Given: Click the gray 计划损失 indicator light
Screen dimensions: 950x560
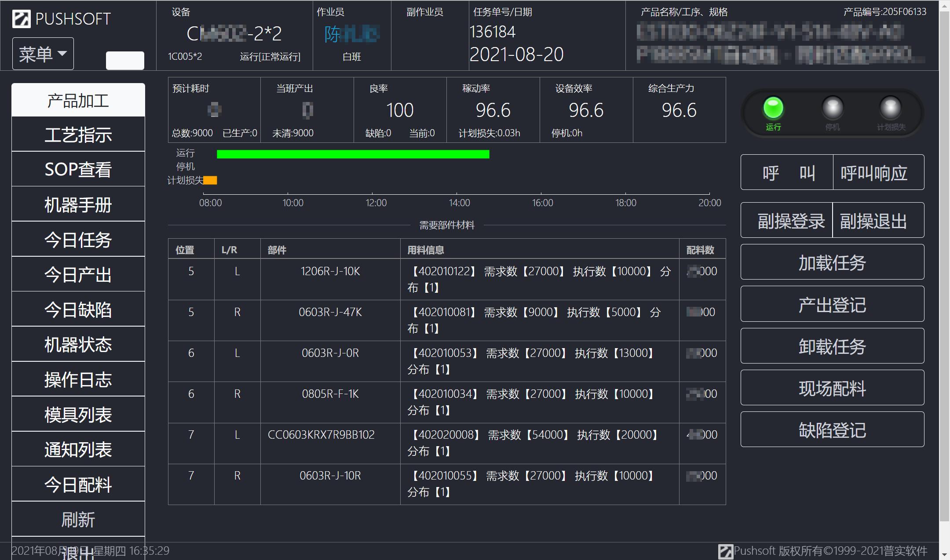Looking at the screenshot, I should click(890, 108).
